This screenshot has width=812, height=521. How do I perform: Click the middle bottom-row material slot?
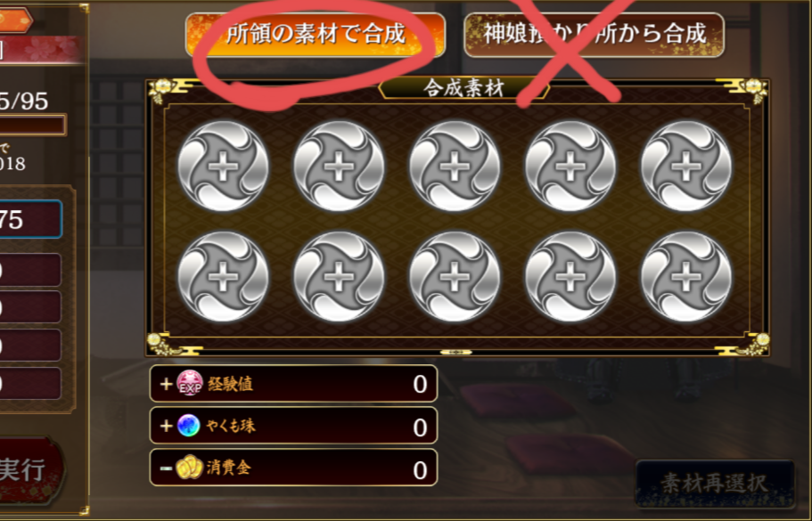(455, 277)
